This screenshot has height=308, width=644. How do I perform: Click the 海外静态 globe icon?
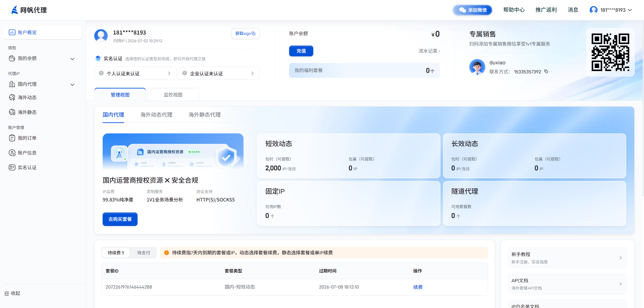click(12, 112)
